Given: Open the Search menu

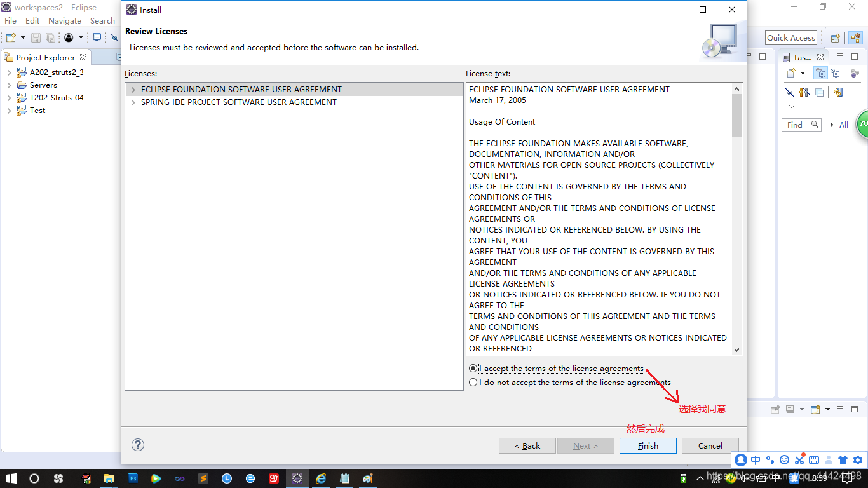Looking at the screenshot, I should [102, 21].
